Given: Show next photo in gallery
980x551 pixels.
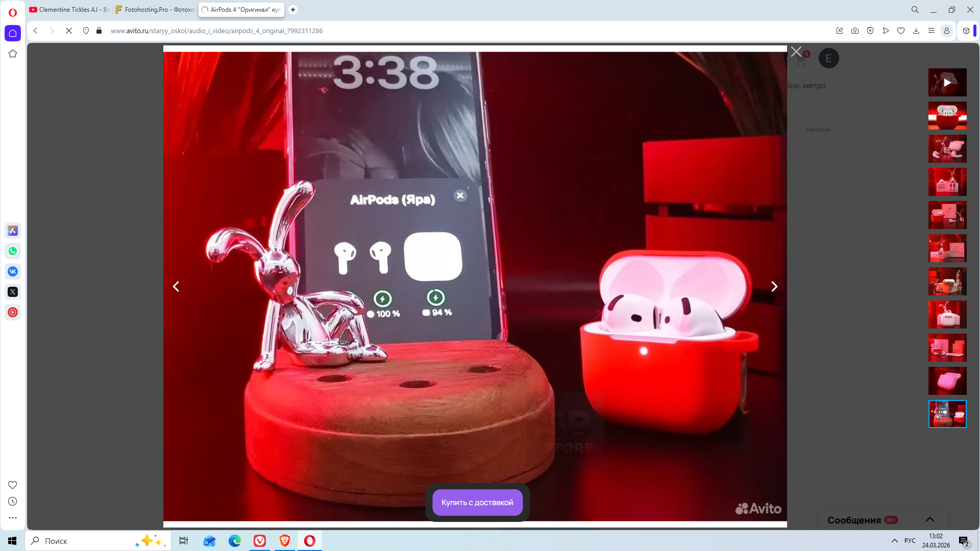Looking at the screenshot, I should click(x=774, y=287).
